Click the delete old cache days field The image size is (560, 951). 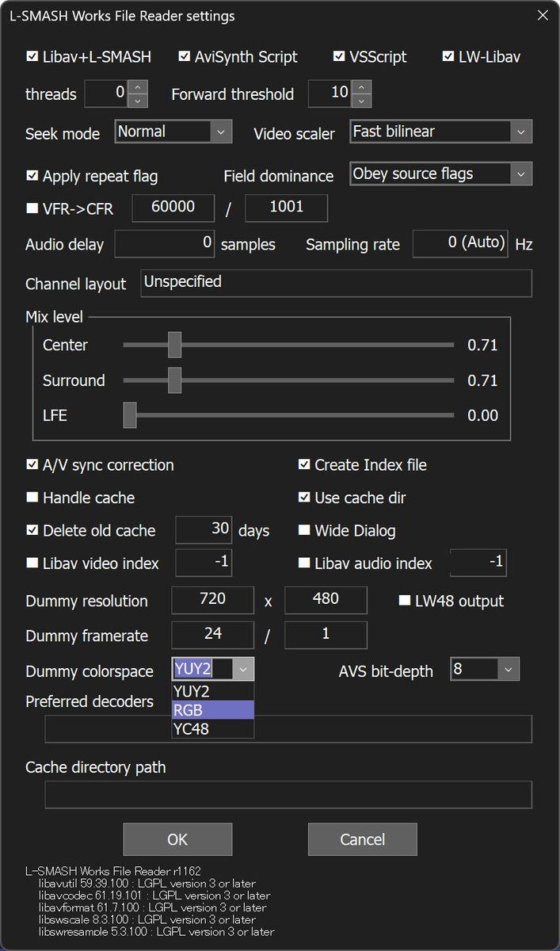click(x=204, y=530)
